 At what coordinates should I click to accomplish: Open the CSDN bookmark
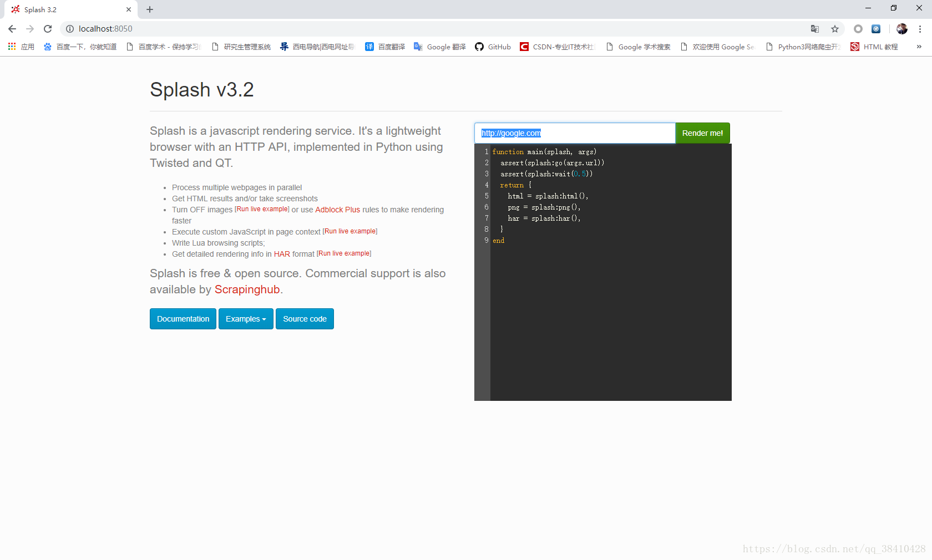[x=557, y=47]
